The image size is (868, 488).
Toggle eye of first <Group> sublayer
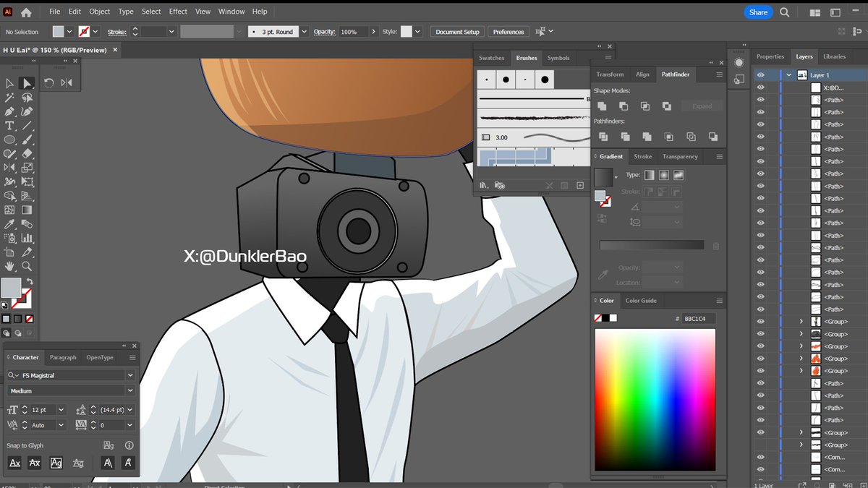(760, 322)
